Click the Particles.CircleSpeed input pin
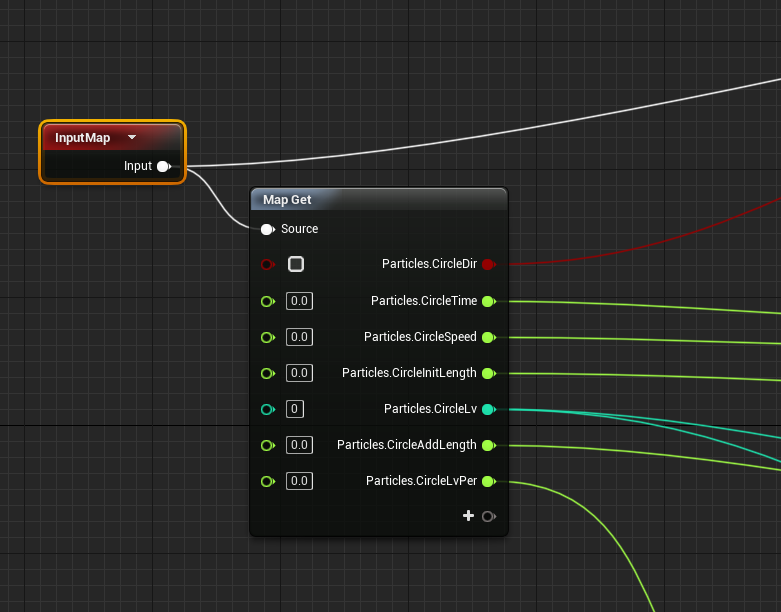781x612 pixels. pos(267,338)
